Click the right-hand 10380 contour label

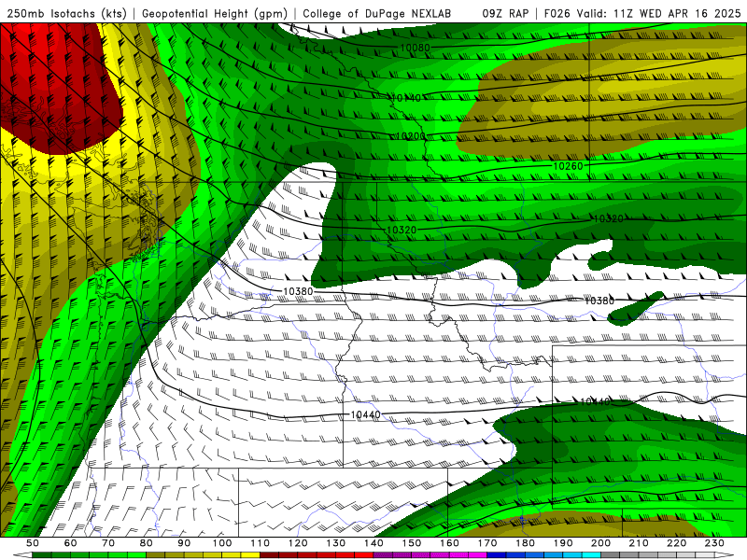599,301
